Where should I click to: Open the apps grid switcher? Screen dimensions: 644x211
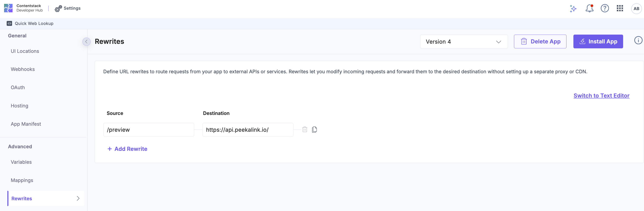(620, 9)
